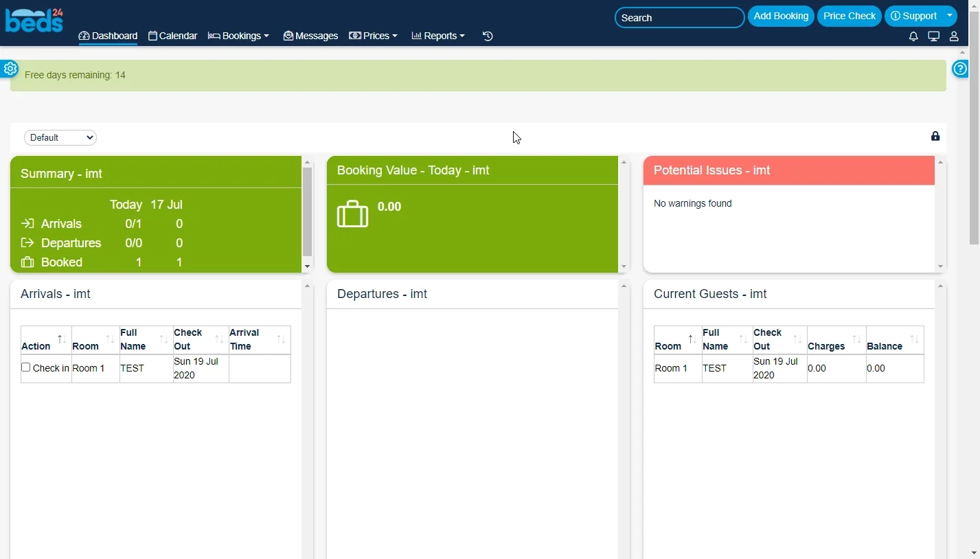
Task: Sort Current Guests by Balance
Action: [895, 340]
